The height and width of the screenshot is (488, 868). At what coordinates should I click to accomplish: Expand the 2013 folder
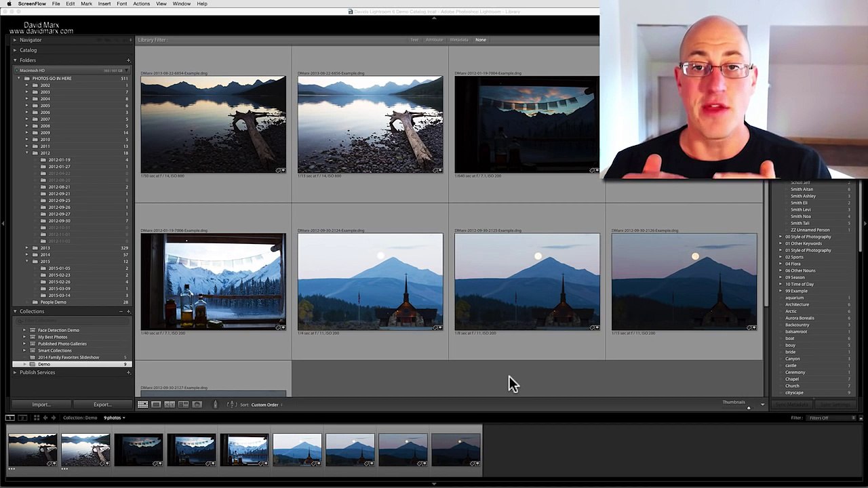(27, 248)
